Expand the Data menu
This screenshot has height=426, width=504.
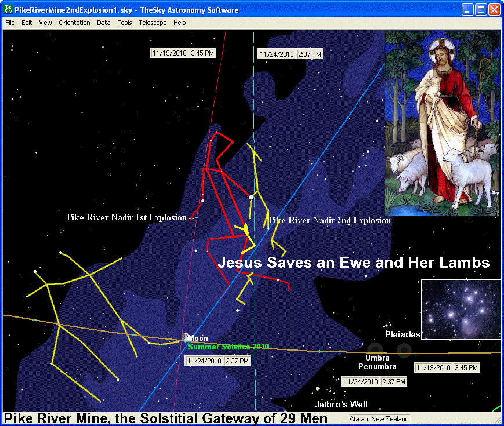tap(103, 23)
